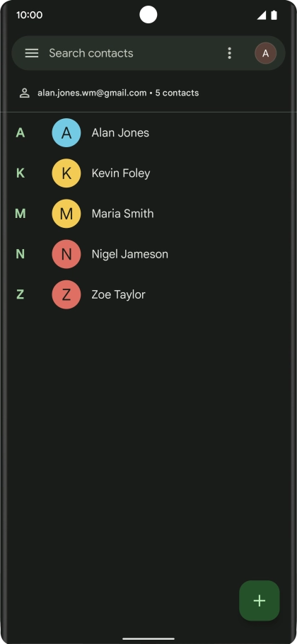This screenshot has width=297, height=644.
Task: Open the Kevin Foley contact
Action: pyautogui.click(x=148, y=173)
